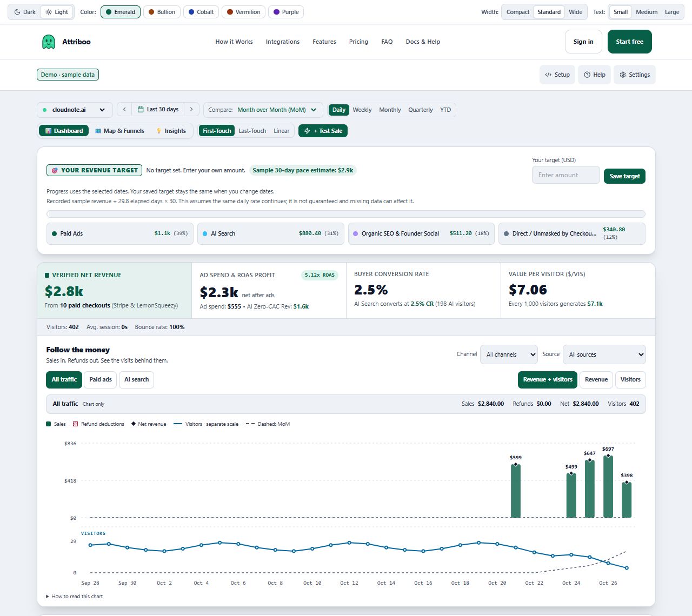
Task: Switch to Dark theme
Action: click(25, 12)
